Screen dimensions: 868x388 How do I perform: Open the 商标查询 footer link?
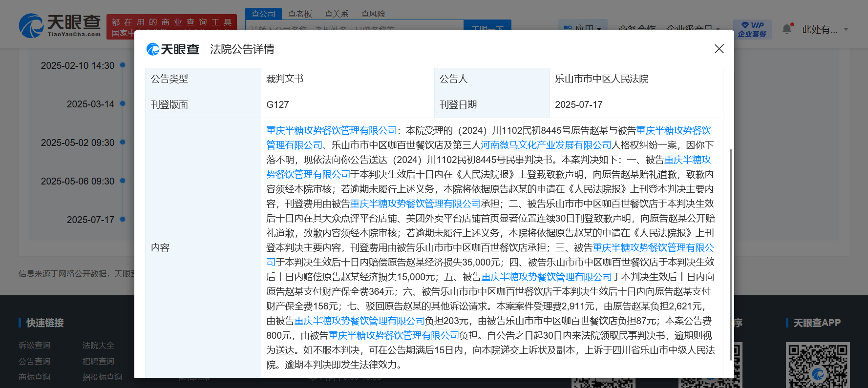[x=35, y=377]
